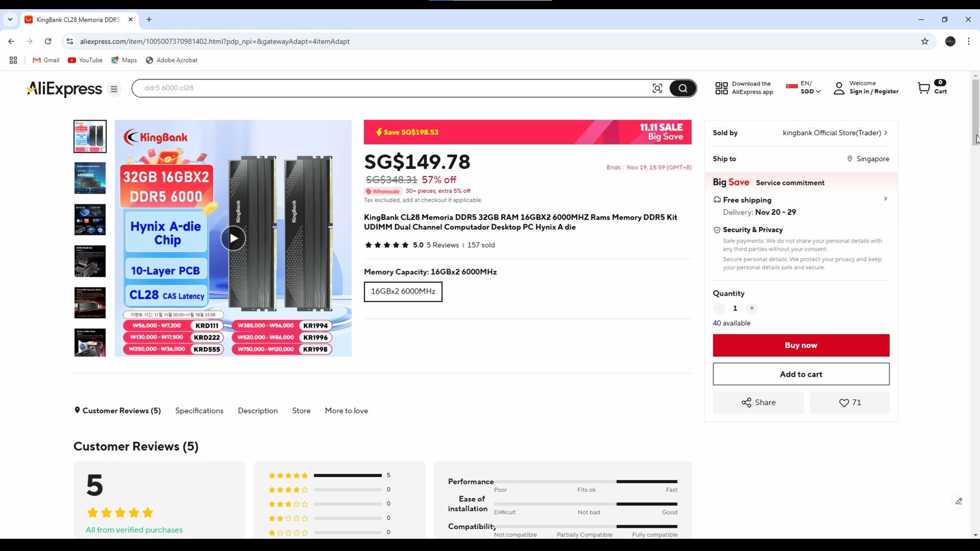Click Sign in / Register link
980x551 pixels.
(x=874, y=92)
